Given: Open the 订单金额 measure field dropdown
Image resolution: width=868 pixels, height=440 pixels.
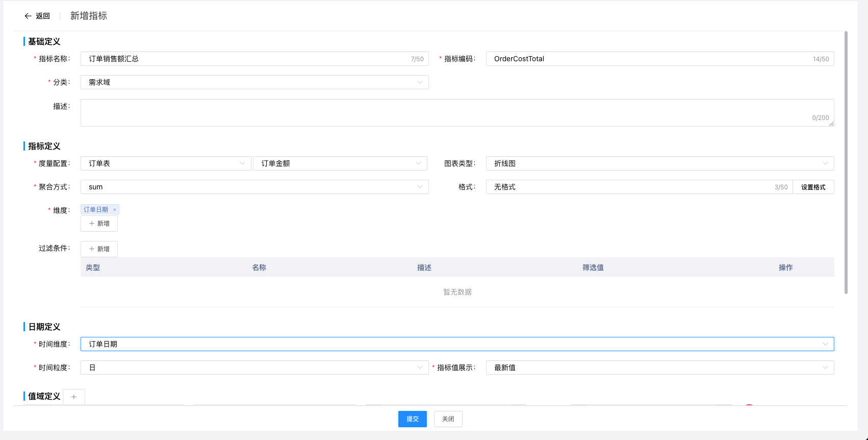Looking at the screenshot, I should [x=340, y=163].
